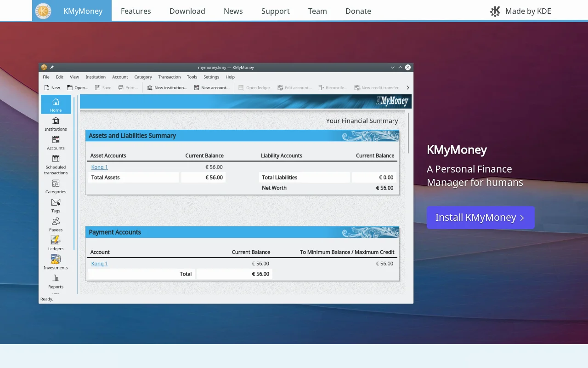Screen dimensions: 588x368
Task: Click the Total Liabilities label
Action: tap(279, 178)
